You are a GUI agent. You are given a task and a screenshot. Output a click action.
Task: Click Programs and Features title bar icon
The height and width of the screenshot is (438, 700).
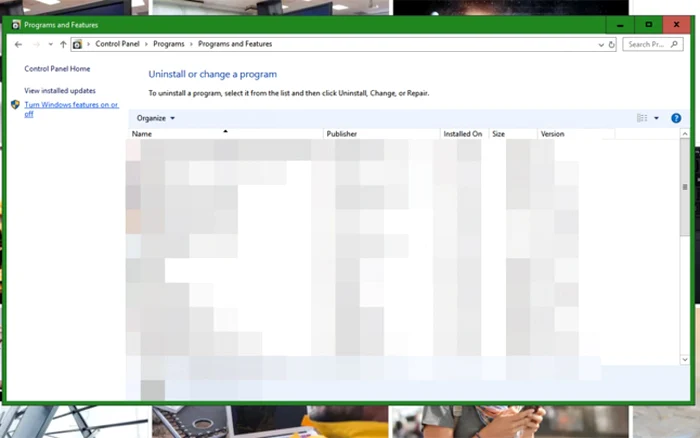[x=16, y=25]
